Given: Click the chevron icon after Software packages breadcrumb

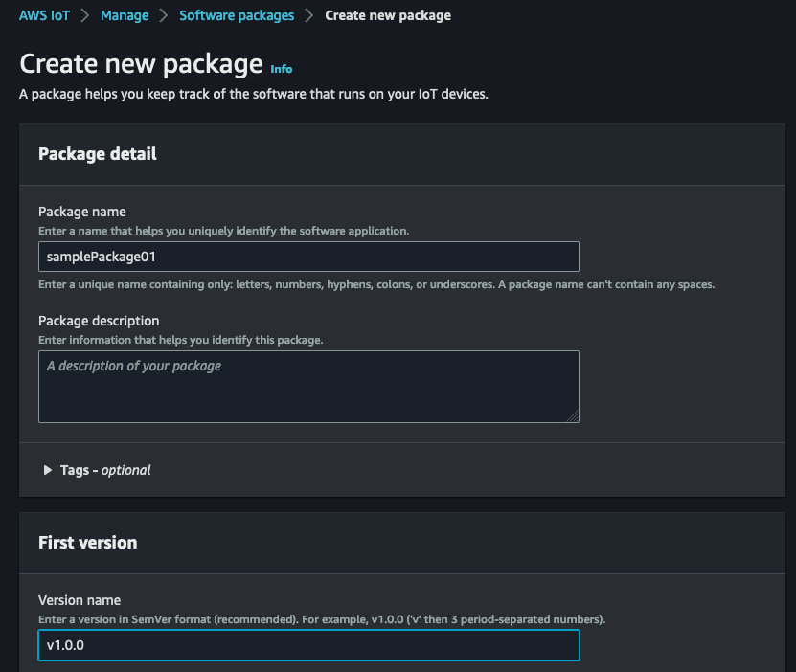Looking at the screenshot, I should pyautogui.click(x=307, y=15).
